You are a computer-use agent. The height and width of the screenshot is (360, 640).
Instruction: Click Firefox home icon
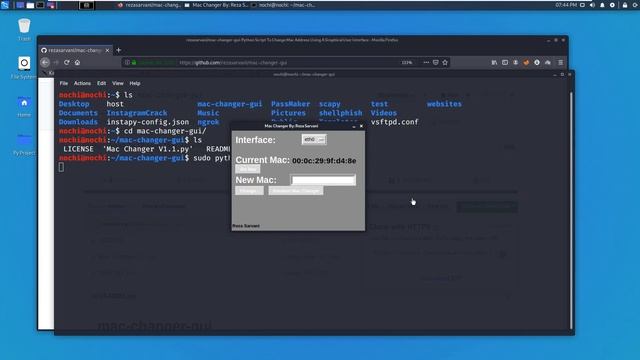pyautogui.click(x=77, y=62)
